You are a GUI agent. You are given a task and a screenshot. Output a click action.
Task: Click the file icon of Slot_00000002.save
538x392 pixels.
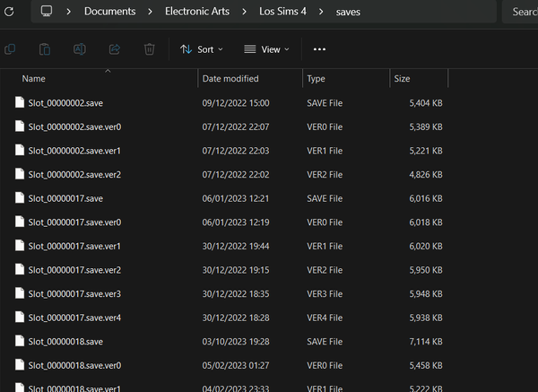(20, 102)
